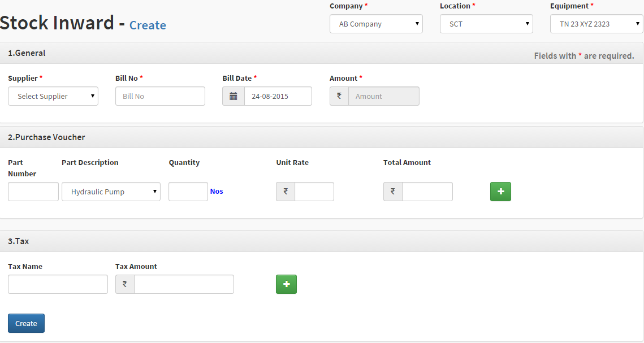The height and width of the screenshot is (343, 644).
Task: Click the Tax Name label
Action: [x=25, y=266]
